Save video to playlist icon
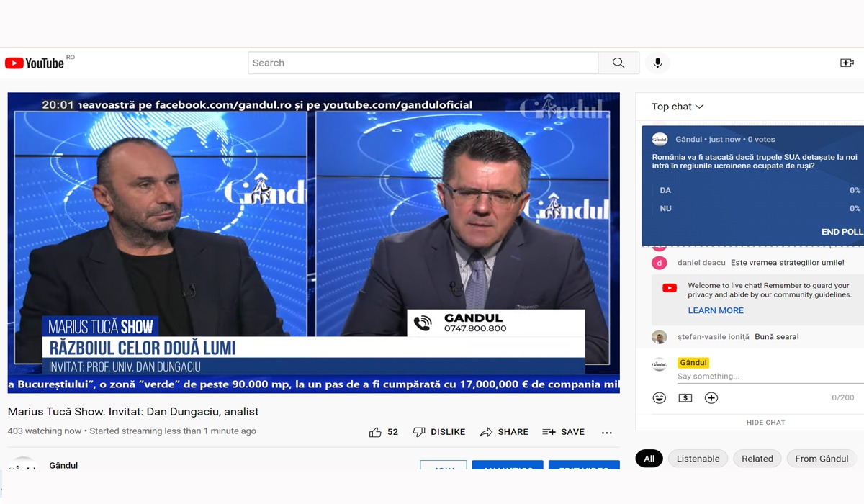 549,432
